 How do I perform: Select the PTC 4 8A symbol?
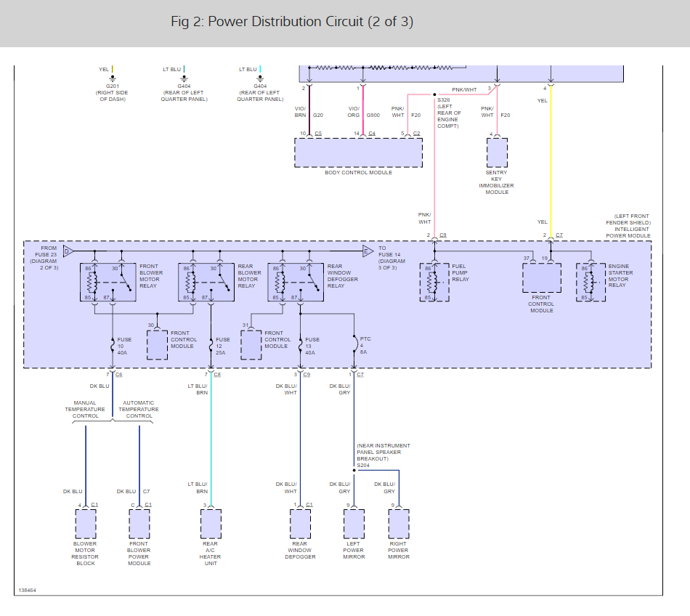pos(354,345)
